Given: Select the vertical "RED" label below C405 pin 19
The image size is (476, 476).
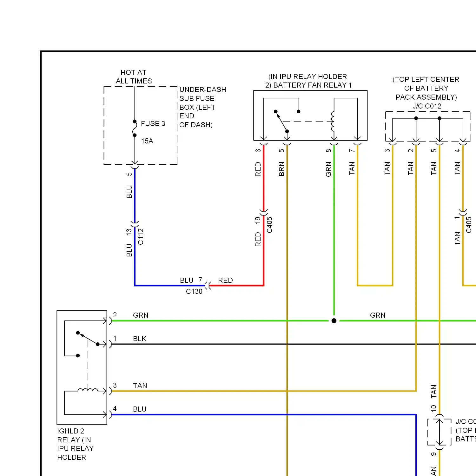Looking at the screenshot, I should click(258, 239).
